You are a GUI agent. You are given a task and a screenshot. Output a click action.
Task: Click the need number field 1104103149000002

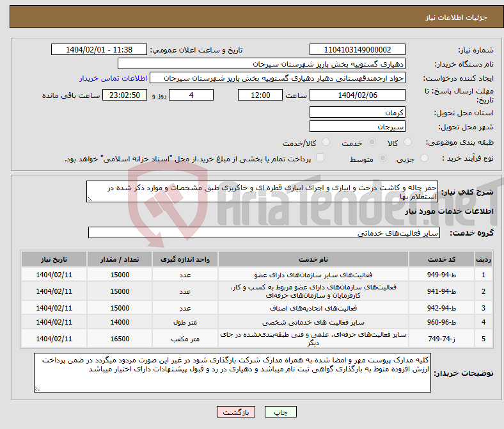[357, 49]
